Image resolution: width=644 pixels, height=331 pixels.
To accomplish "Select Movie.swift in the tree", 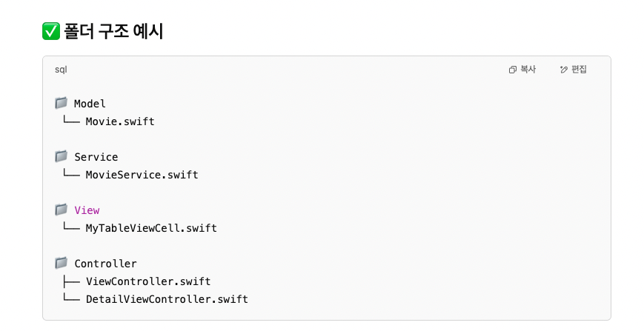I will (120, 121).
